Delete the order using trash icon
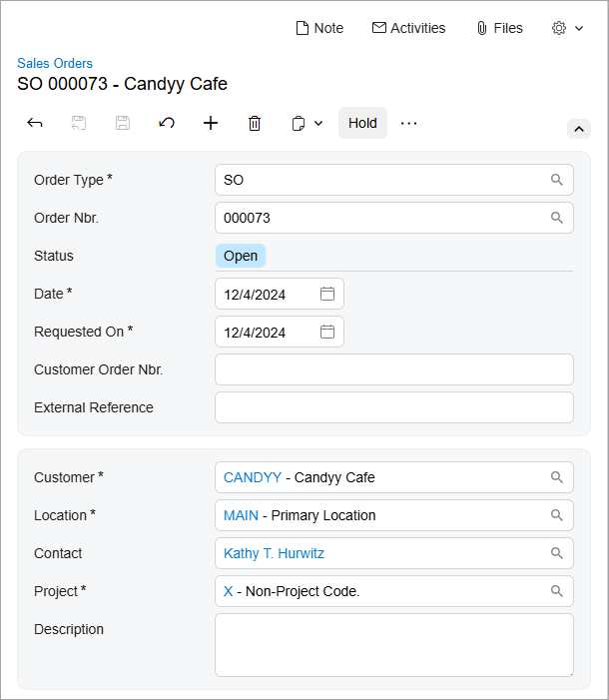 click(255, 123)
